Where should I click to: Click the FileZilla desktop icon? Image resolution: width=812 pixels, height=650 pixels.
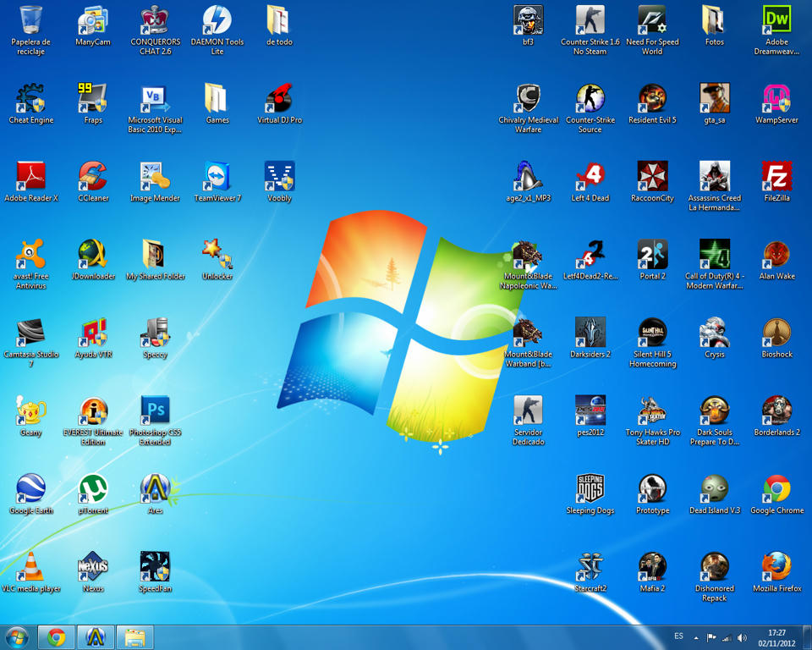(x=776, y=176)
